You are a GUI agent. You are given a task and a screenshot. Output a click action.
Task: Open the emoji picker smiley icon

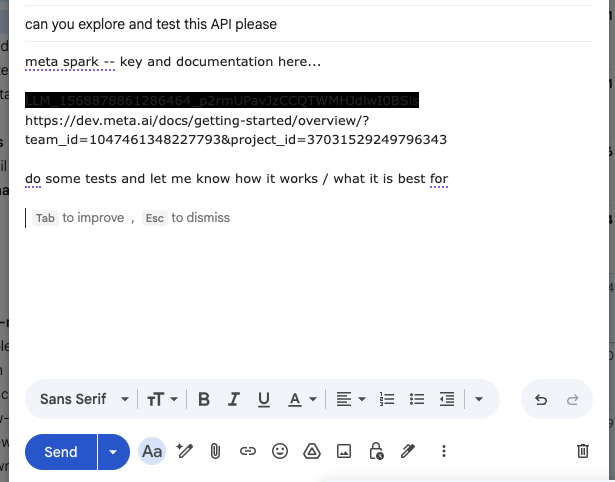point(280,451)
